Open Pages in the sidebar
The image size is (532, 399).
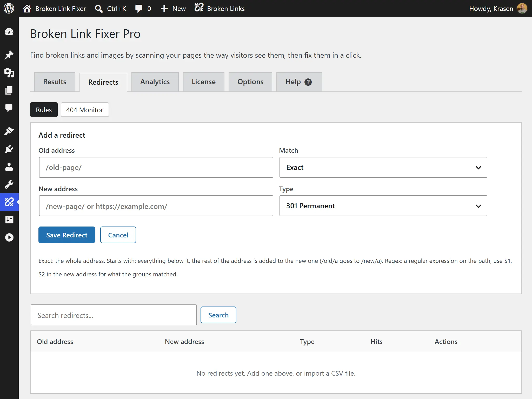[x=9, y=90]
